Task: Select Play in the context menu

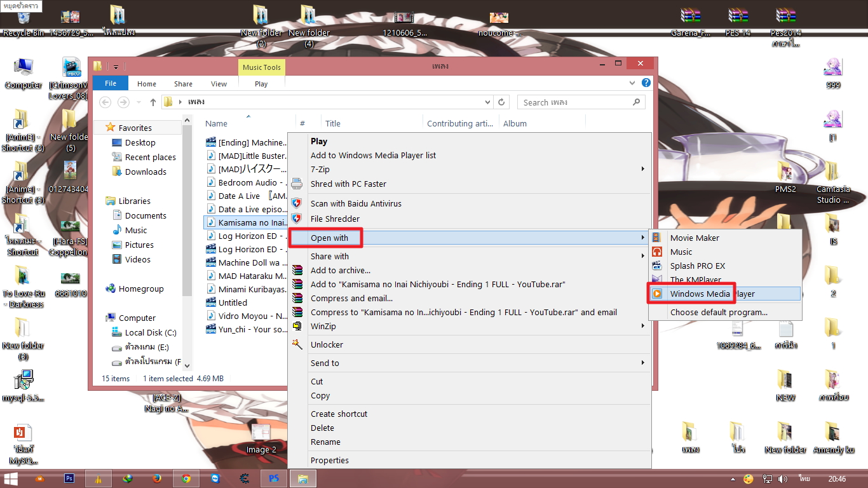Action: coord(319,141)
